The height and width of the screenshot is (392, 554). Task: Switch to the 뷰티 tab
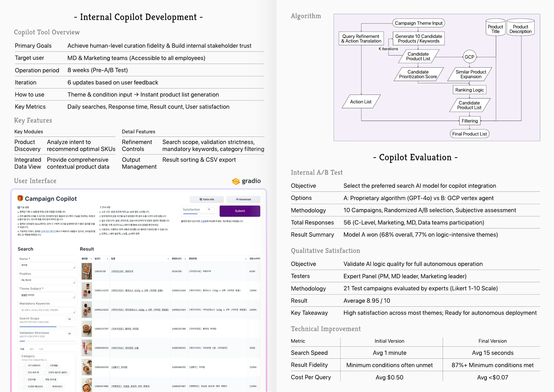tap(32, 349)
